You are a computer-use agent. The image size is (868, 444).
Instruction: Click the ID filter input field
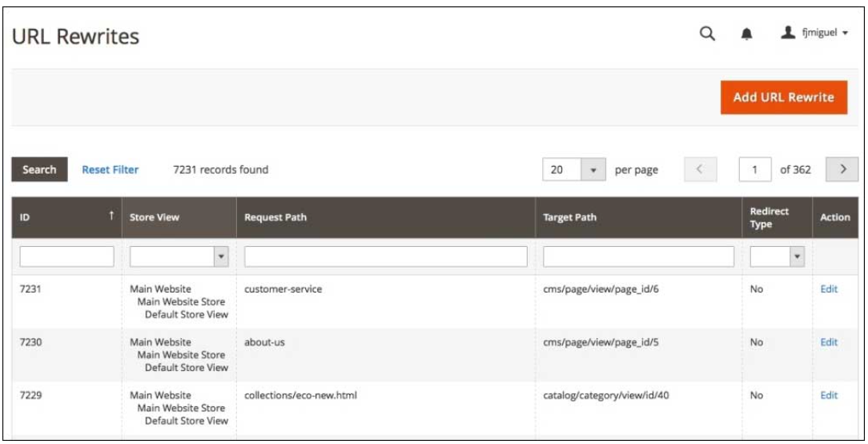[66, 256]
